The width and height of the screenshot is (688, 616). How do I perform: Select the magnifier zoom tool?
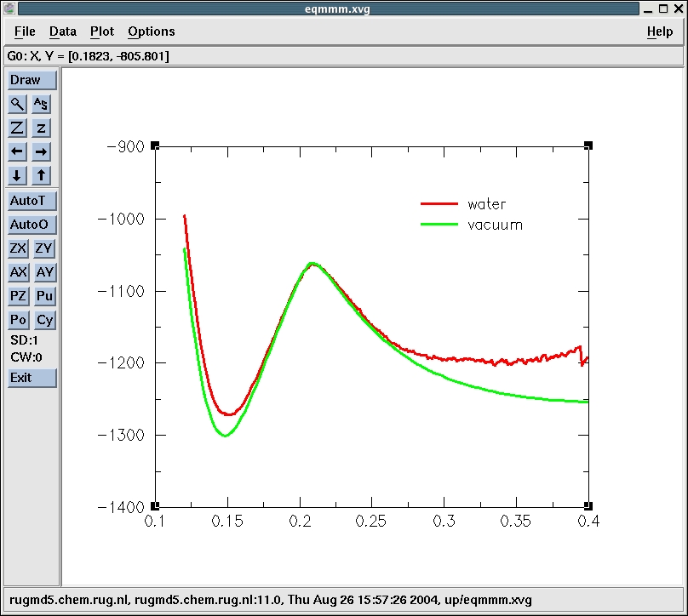click(18, 105)
